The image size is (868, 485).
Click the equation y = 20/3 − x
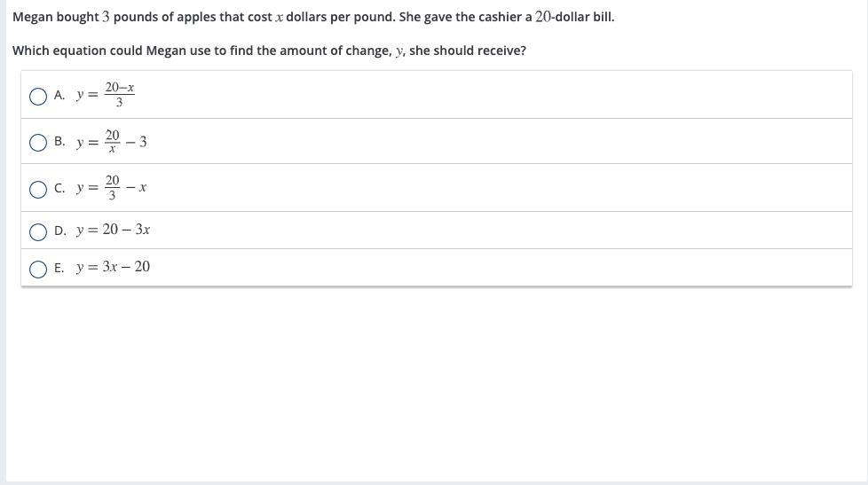click(x=111, y=188)
